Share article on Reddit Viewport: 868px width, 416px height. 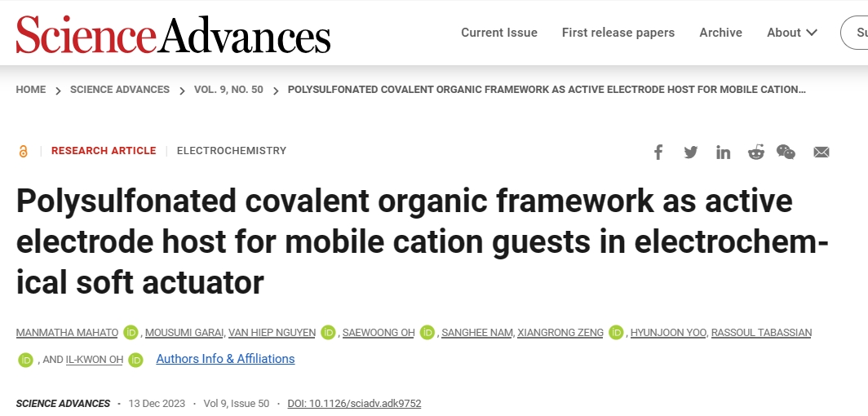(x=755, y=153)
